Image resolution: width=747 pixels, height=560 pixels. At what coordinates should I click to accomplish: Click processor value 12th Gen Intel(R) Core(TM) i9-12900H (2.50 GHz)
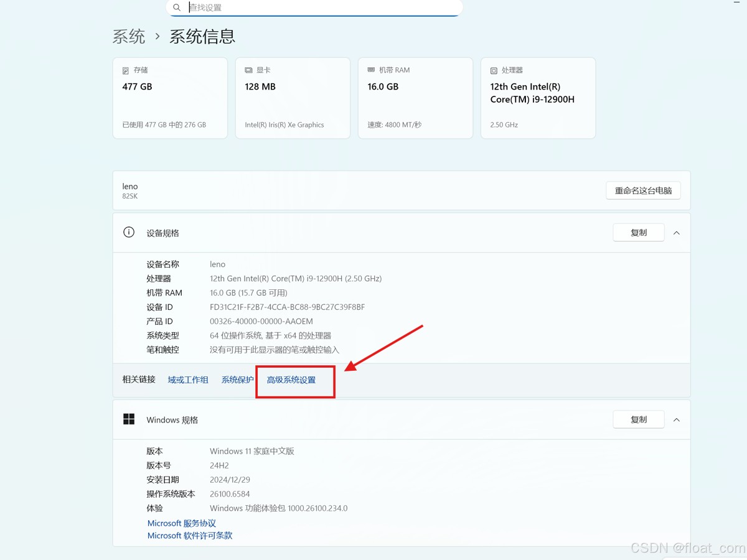(296, 279)
